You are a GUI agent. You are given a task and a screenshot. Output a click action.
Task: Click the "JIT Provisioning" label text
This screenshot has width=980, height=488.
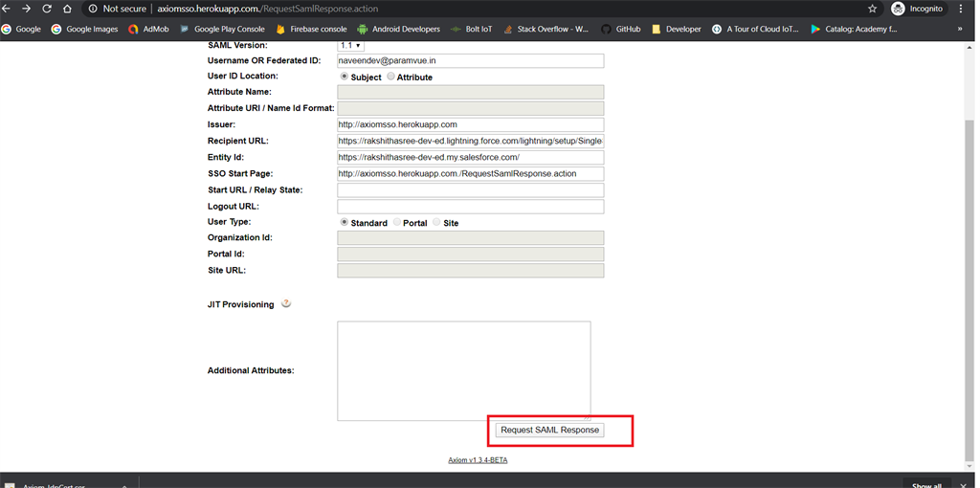(x=240, y=304)
